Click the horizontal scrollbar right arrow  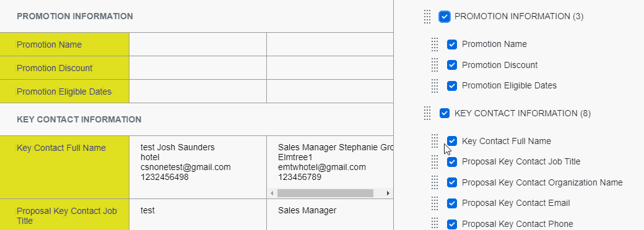(x=388, y=193)
